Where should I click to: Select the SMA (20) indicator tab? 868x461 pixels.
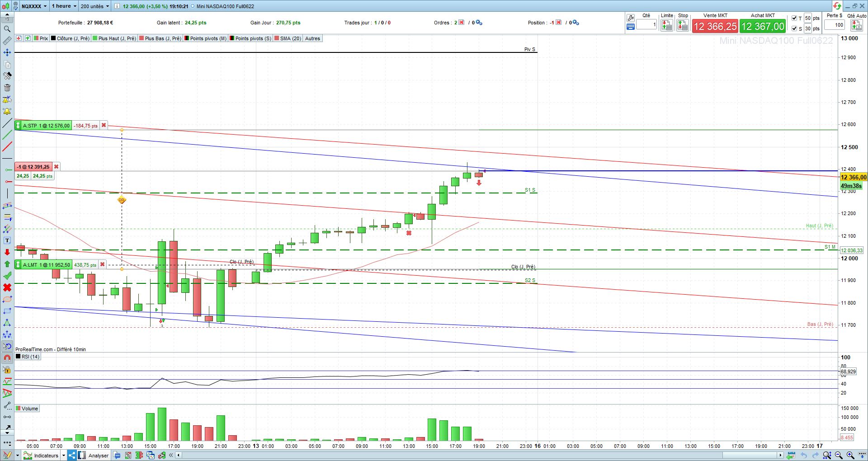pos(288,38)
